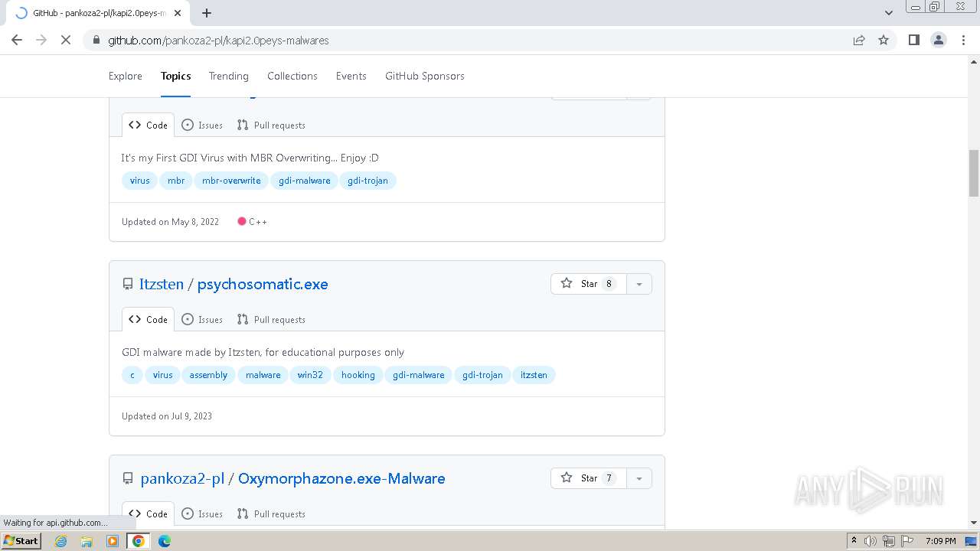
Task: Open Pull requests in GDI Virus card
Action: pyautogui.click(x=271, y=126)
